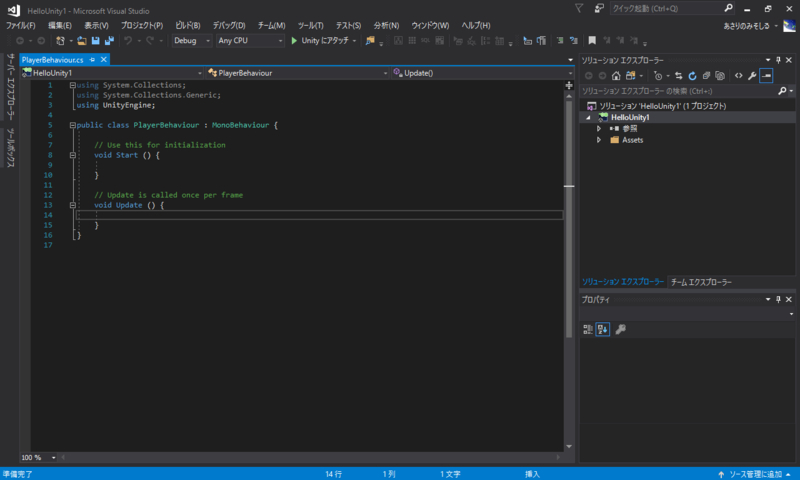This screenshot has height=480, width=800.
Task: Click the あさりのみそしる account name
Action: coord(746,26)
